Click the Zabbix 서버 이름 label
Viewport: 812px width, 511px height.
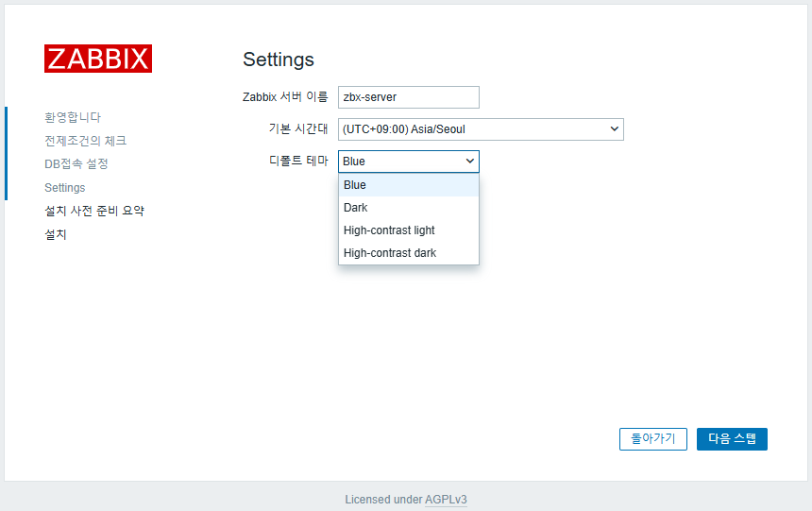click(x=285, y=97)
